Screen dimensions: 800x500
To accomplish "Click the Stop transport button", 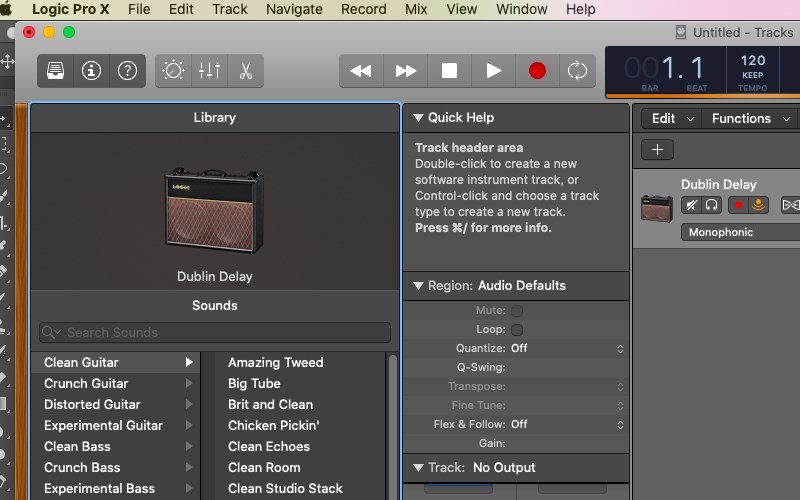I will tap(449, 71).
